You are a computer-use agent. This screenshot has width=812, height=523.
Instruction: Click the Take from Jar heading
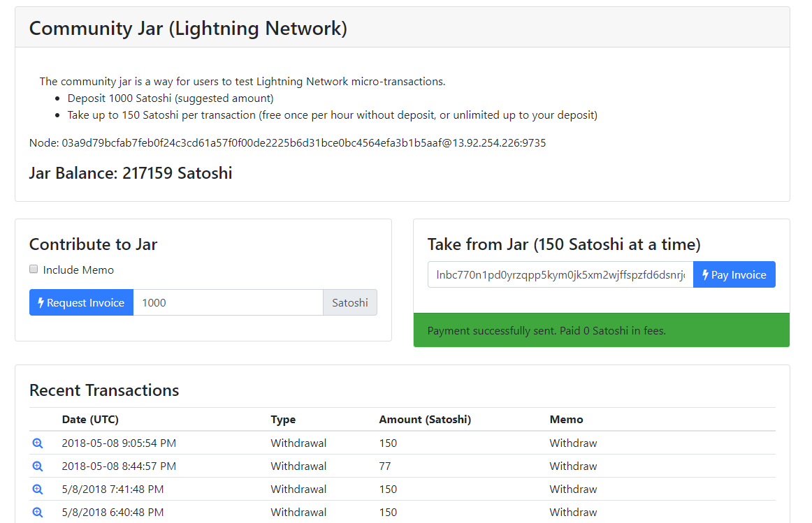(564, 244)
